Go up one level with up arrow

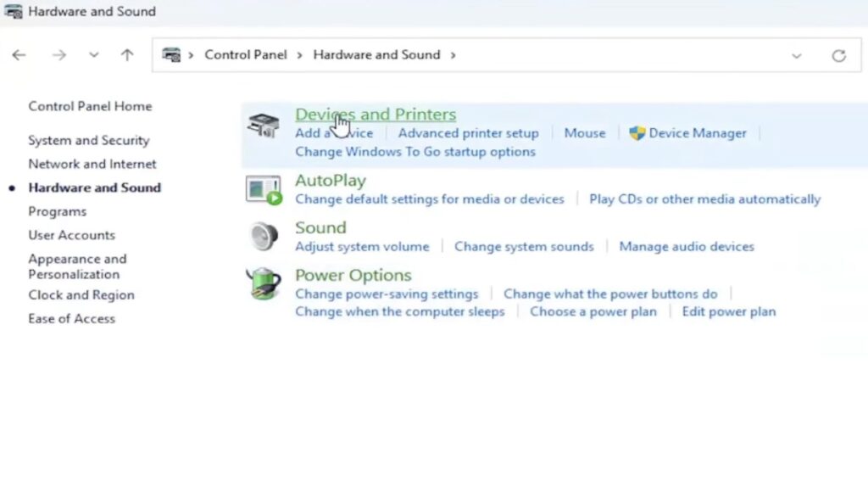[x=127, y=55]
